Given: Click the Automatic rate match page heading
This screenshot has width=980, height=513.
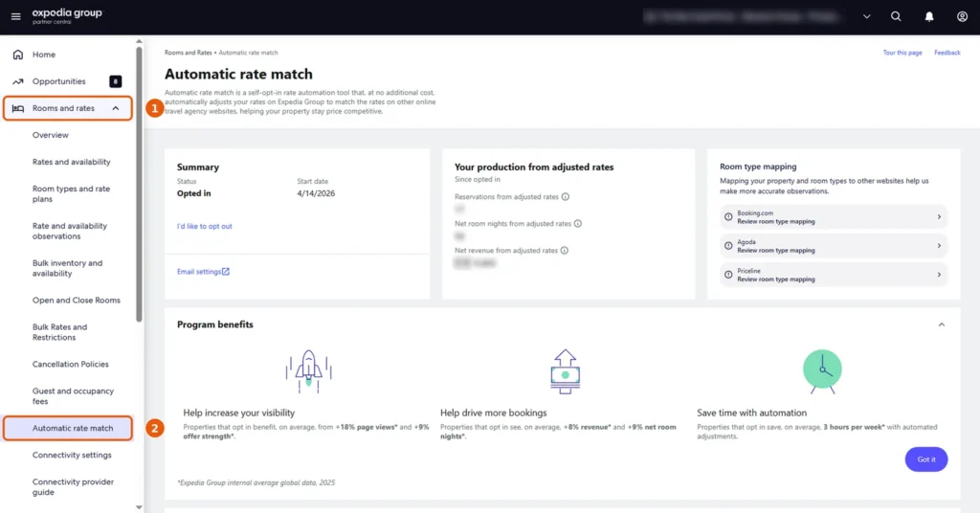Looking at the screenshot, I should click(238, 74).
